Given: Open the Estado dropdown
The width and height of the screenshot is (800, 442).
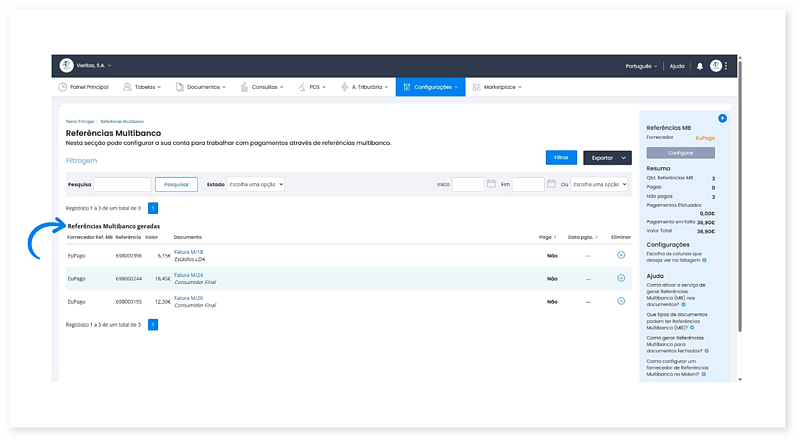Looking at the screenshot, I should 255,184.
